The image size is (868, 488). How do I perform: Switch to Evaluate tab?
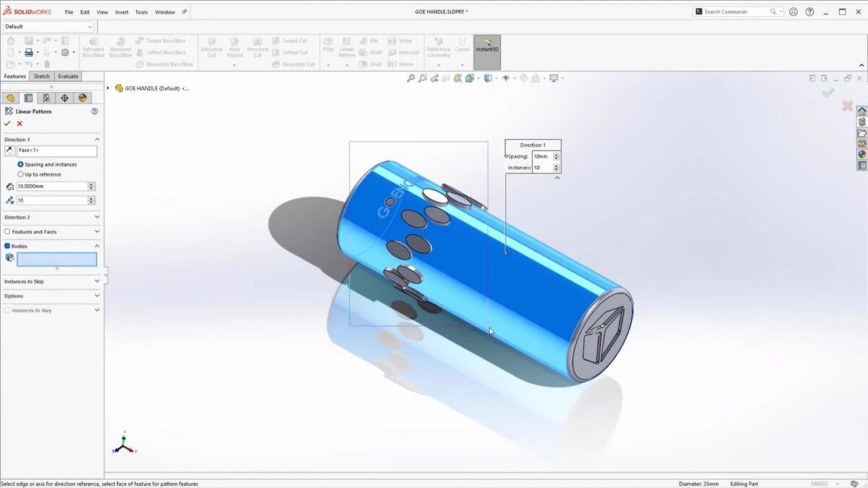pos(68,76)
